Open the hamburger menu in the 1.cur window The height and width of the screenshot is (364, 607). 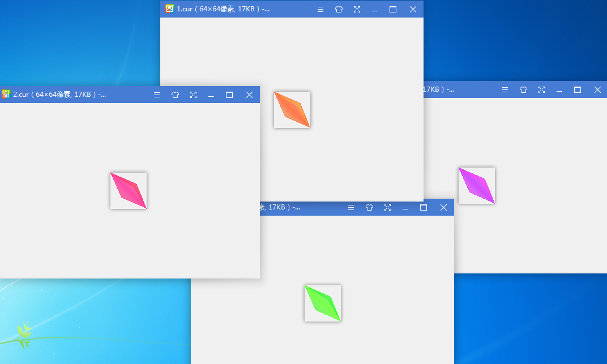(x=320, y=9)
